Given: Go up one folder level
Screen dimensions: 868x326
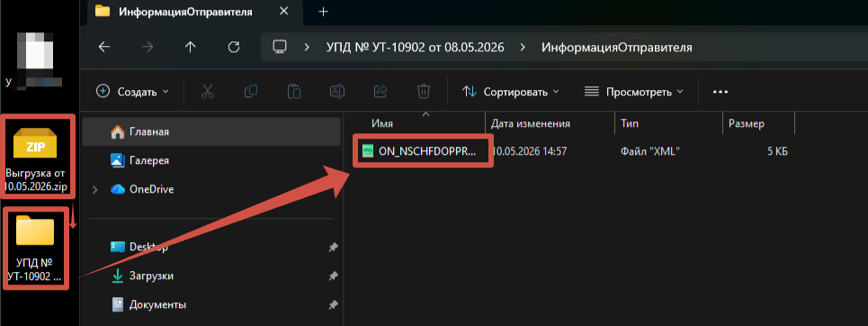Looking at the screenshot, I should [191, 47].
